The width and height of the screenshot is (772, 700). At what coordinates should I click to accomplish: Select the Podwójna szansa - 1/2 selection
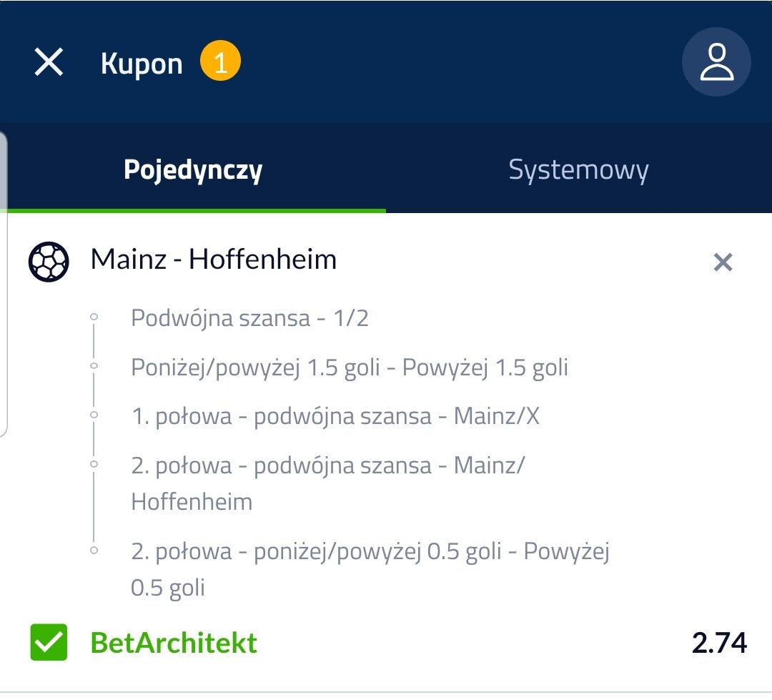pyautogui.click(x=249, y=318)
